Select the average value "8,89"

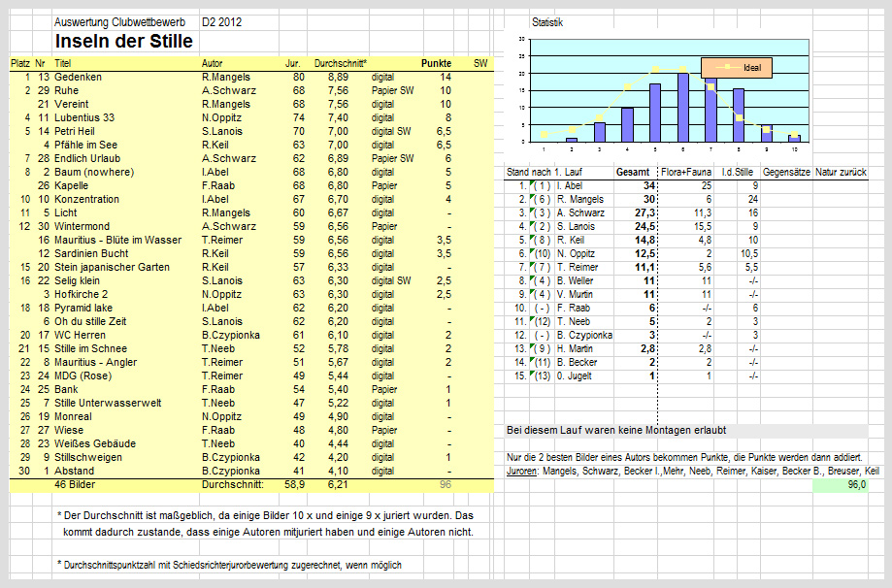pyautogui.click(x=338, y=77)
